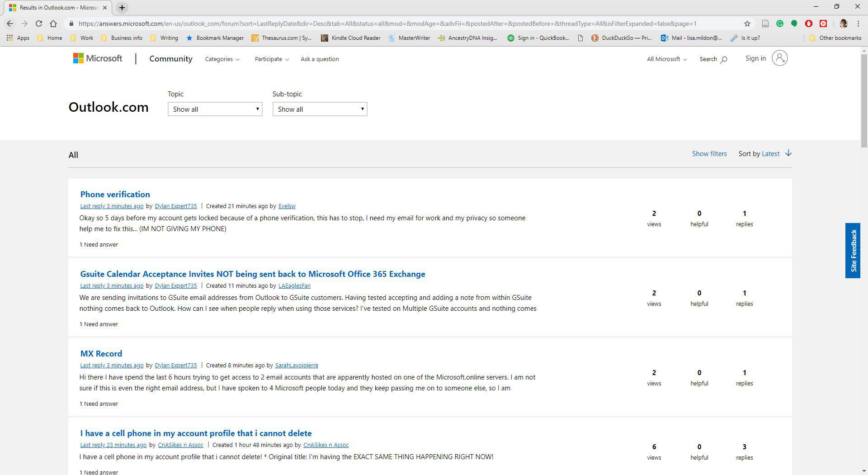Click the sort direction down arrow
The image size is (868, 475).
788,153
